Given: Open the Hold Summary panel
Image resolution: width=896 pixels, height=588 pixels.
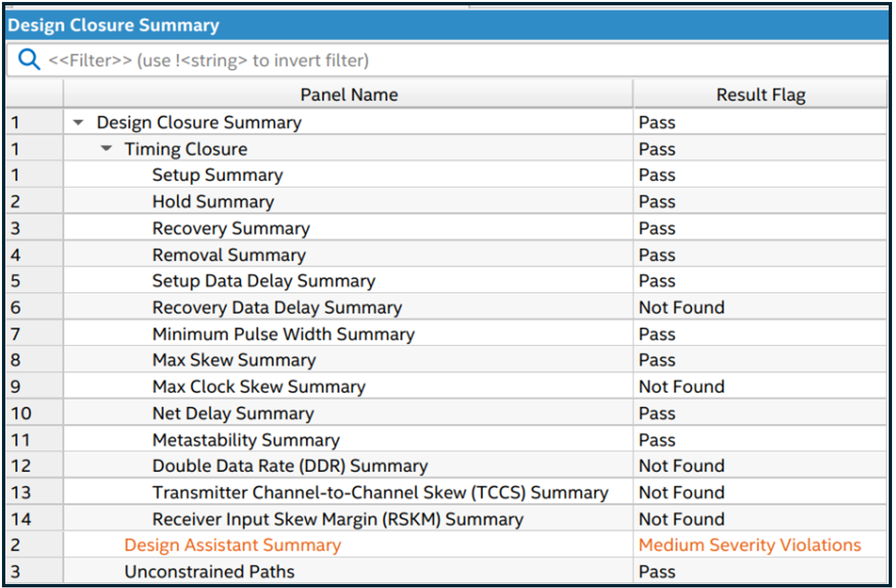Looking at the screenshot, I should [213, 202].
